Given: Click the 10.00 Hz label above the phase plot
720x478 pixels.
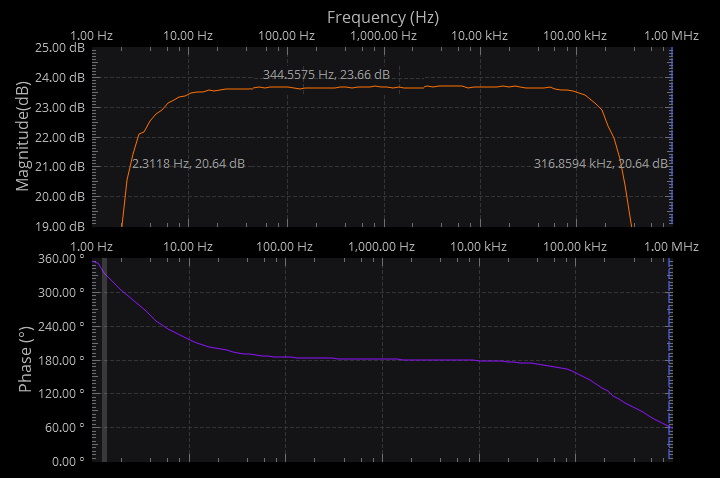Looking at the screenshot, I should click(x=188, y=247).
